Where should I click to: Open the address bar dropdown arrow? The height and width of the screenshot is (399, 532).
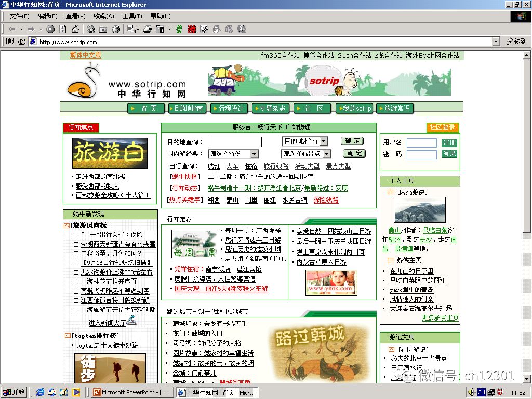(496, 42)
